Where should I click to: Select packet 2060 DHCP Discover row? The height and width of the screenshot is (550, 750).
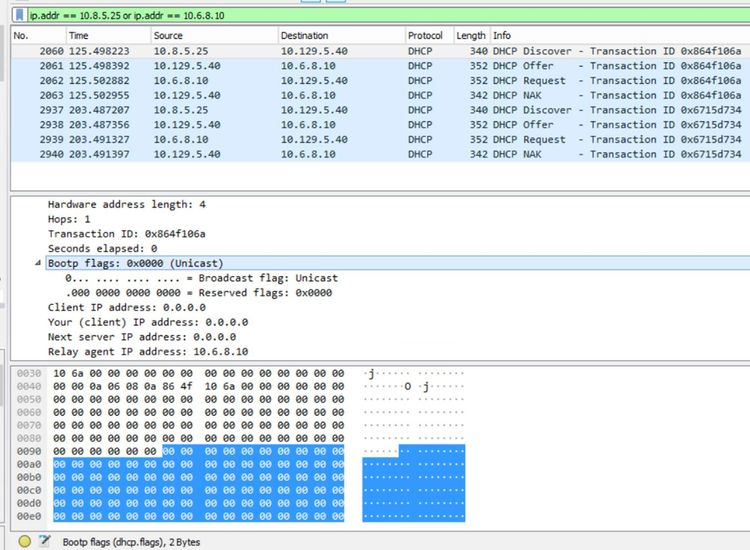(x=380, y=51)
